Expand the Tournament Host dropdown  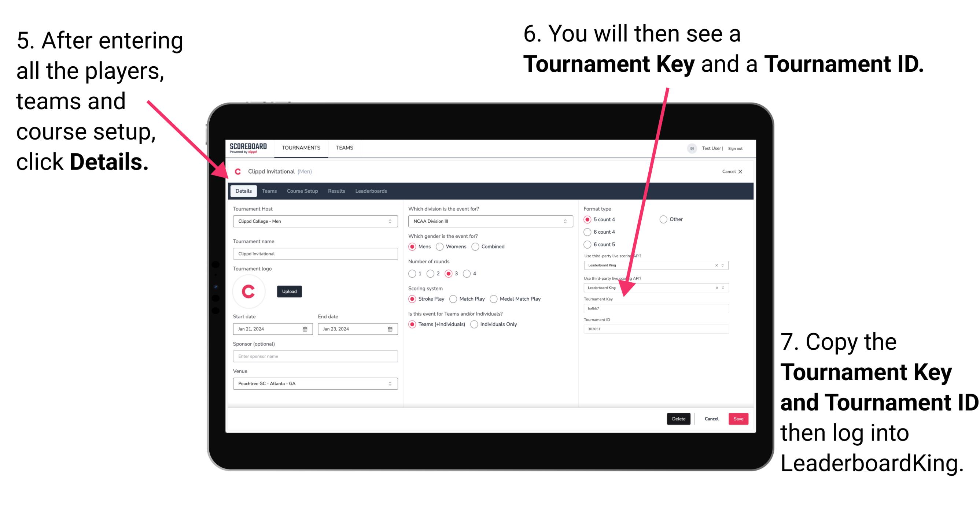pyautogui.click(x=390, y=221)
